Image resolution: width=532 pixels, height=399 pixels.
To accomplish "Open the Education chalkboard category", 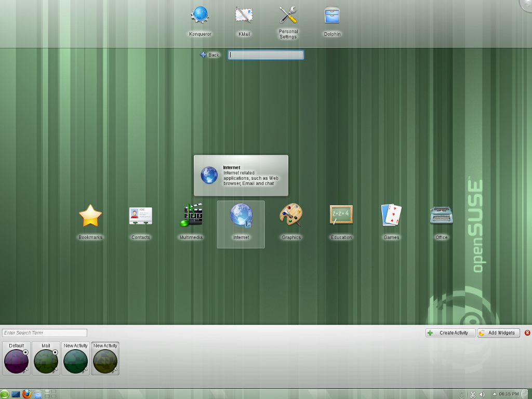I will pos(341,216).
